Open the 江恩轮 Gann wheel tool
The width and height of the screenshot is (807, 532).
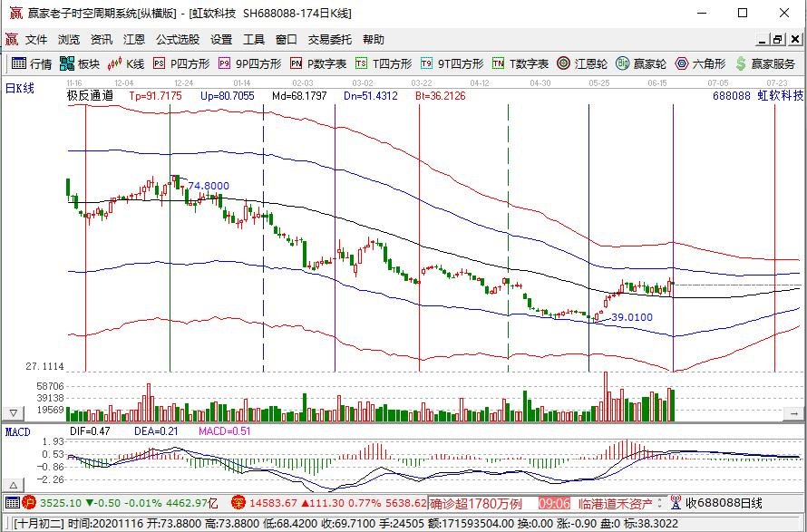[582, 63]
